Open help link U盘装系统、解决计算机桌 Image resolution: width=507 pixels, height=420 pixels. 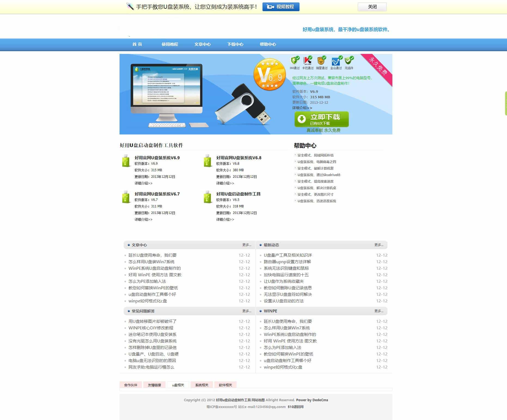pos(317,188)
